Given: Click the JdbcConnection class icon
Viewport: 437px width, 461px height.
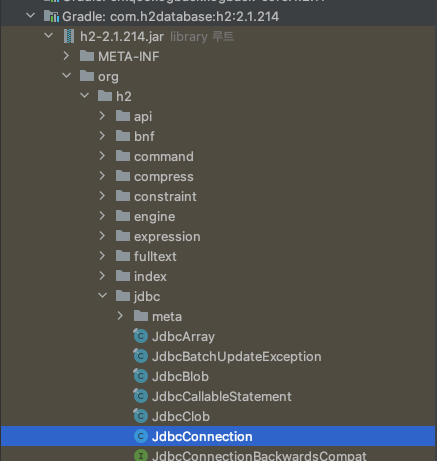Looking at the screenshot, I should coord(141,436).
